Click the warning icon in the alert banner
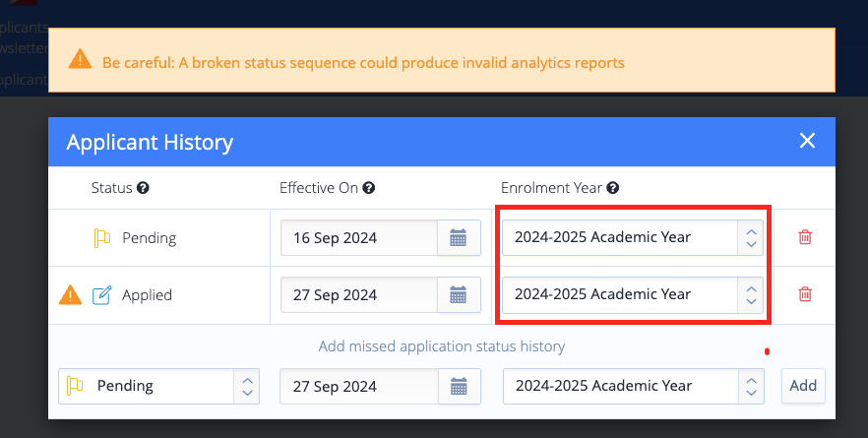868x438 pixels. (x=81, y=59)
